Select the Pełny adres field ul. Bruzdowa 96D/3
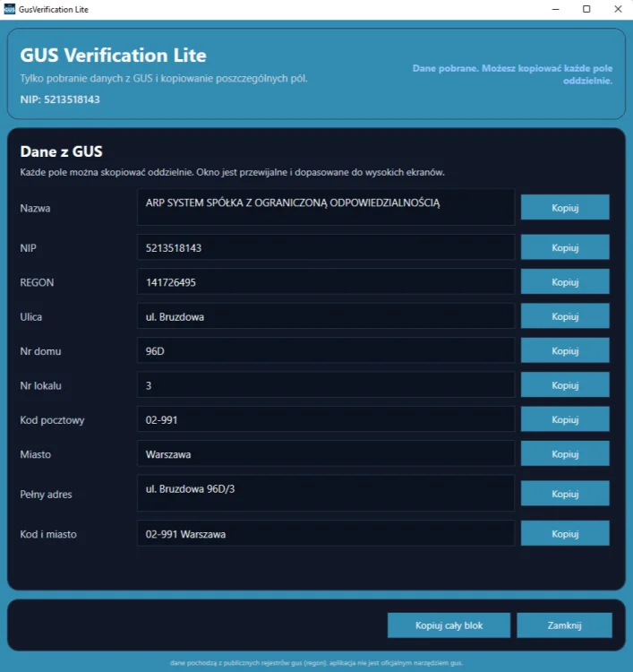 tap(326, 493)
